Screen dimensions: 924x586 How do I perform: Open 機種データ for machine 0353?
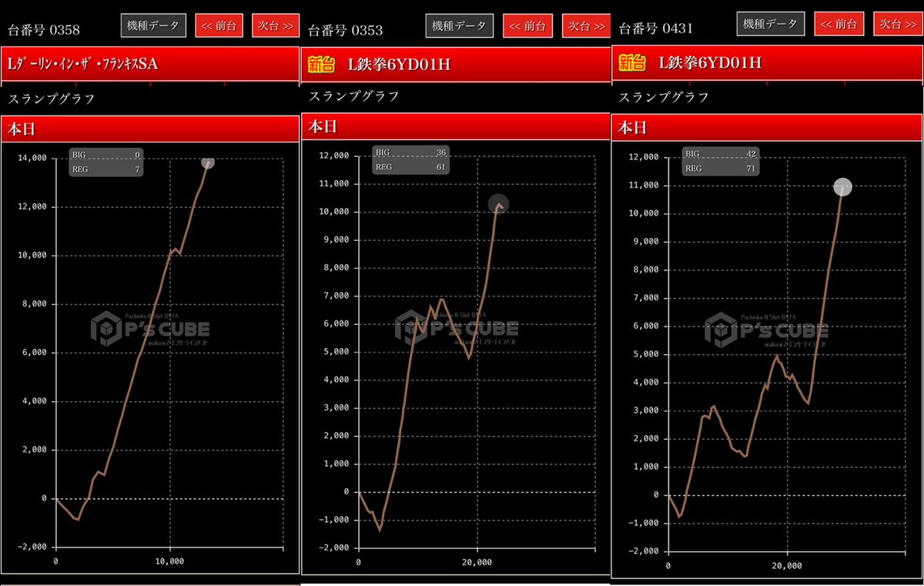[x=459, y=25]
